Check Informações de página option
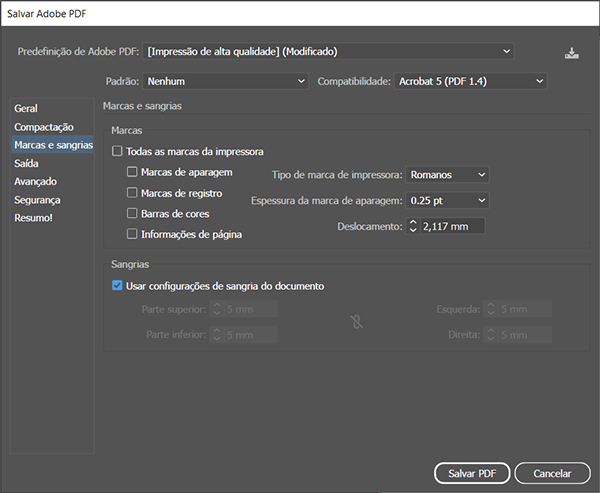This screenshot has height=493, width=600. pyautogui.click(x=132, y=234)
